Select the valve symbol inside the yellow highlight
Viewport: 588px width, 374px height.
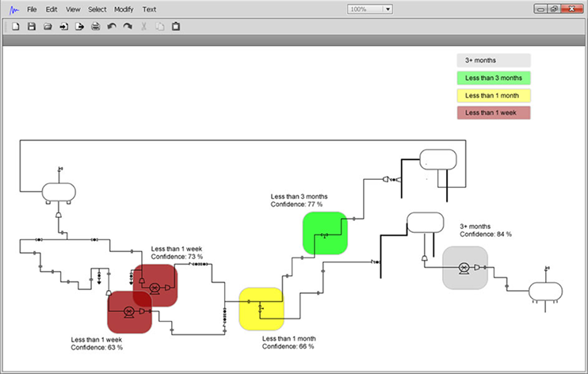261,308
